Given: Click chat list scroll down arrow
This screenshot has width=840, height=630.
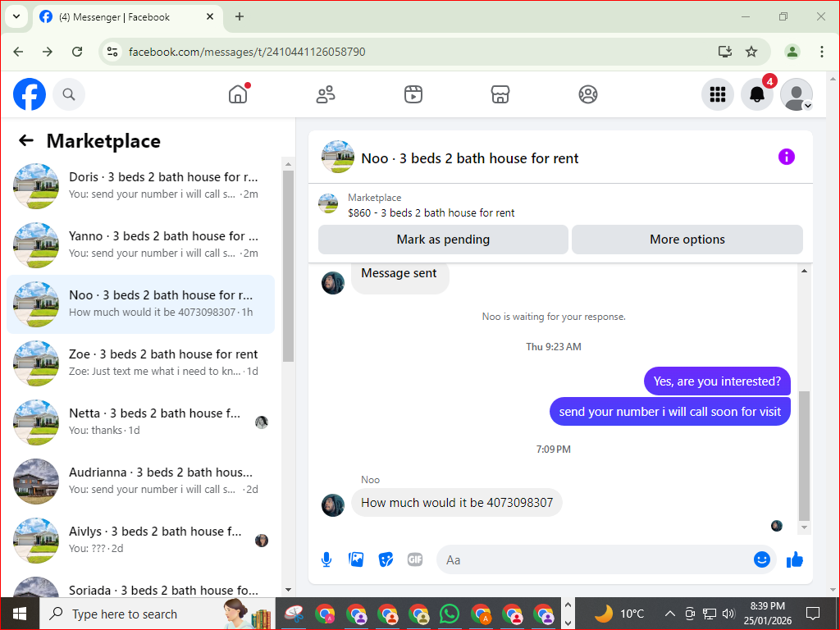Looking at the screenshot, I should (288, 590).
